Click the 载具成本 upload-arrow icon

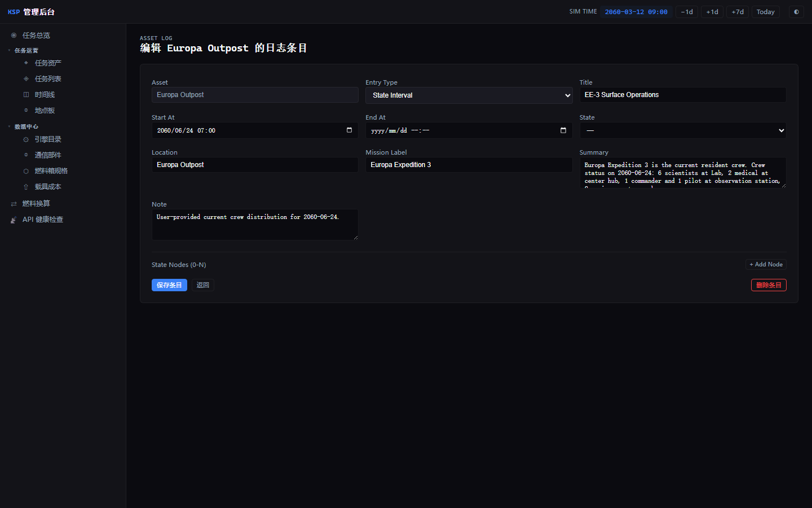(x=26, y=187)
